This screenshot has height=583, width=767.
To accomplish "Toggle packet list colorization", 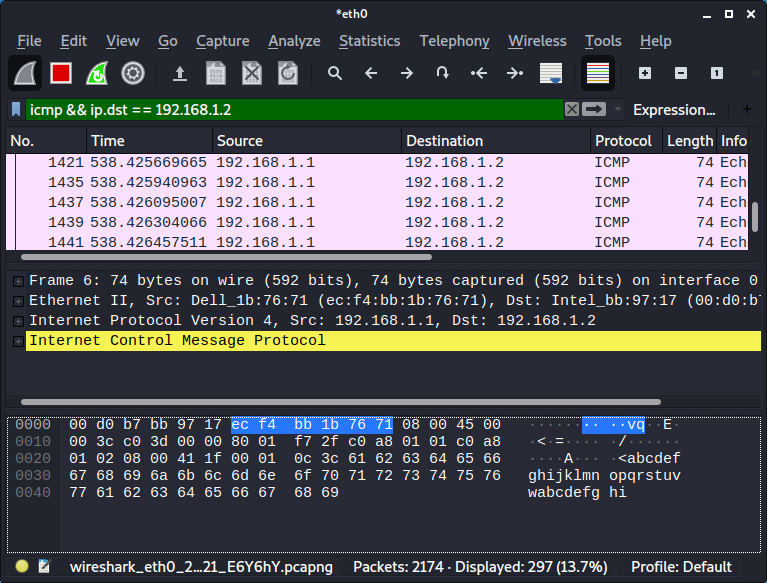I will 598,73.
